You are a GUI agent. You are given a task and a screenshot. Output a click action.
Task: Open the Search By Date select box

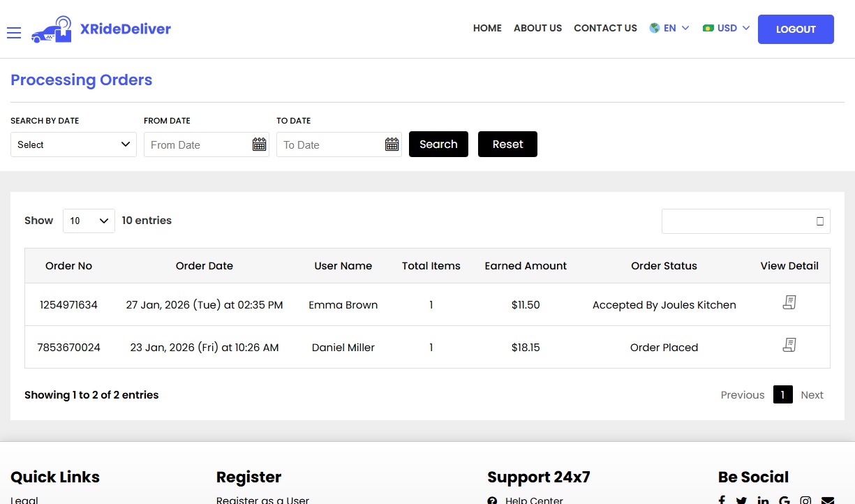[x=73, y=144]
